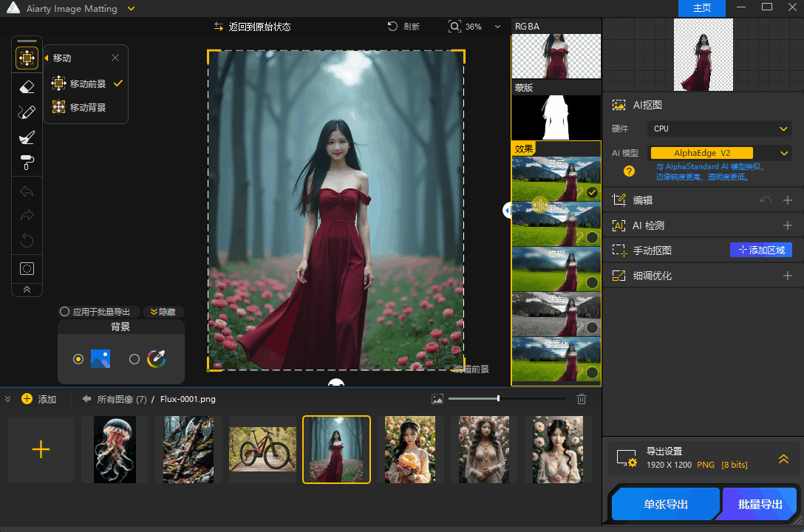The width and height of the screenshot is (804, 532).
Task: Click 批量导出 button
Action: tap(760, 505)
